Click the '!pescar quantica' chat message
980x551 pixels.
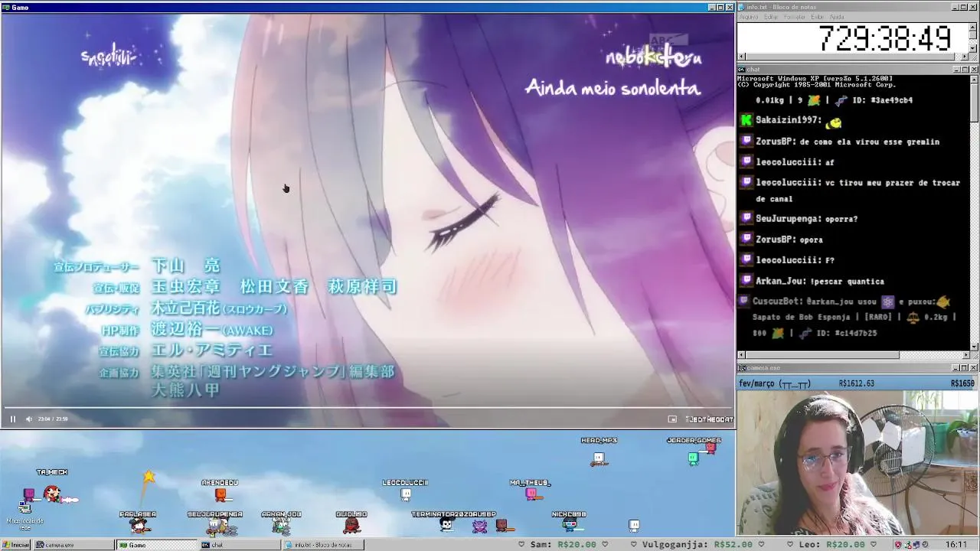pos(849,281)
